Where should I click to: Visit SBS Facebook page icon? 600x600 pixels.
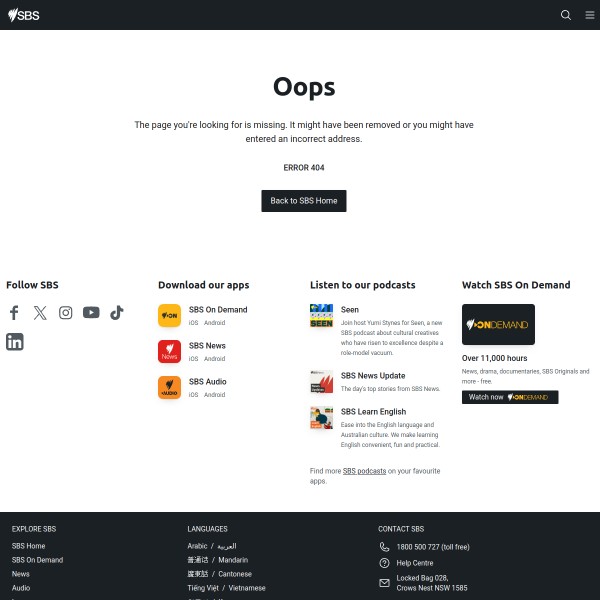click(14, 313)
